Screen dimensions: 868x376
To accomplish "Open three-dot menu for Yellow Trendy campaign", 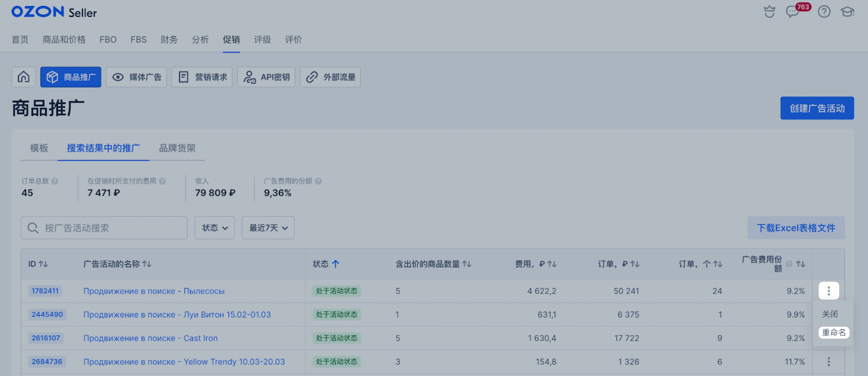I will coord(829,362).
